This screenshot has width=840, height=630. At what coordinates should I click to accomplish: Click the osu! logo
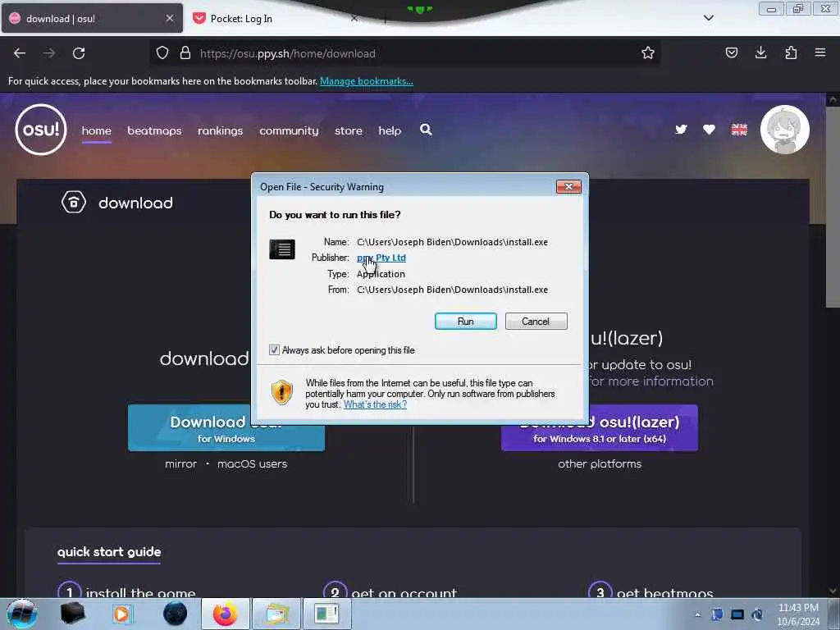click(41, 130)
